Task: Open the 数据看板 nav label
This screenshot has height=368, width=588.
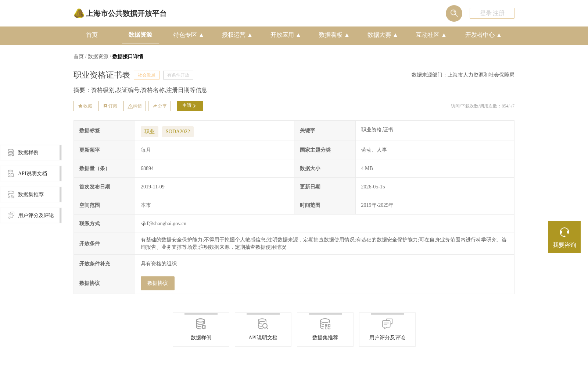Action: click(331, 35)
